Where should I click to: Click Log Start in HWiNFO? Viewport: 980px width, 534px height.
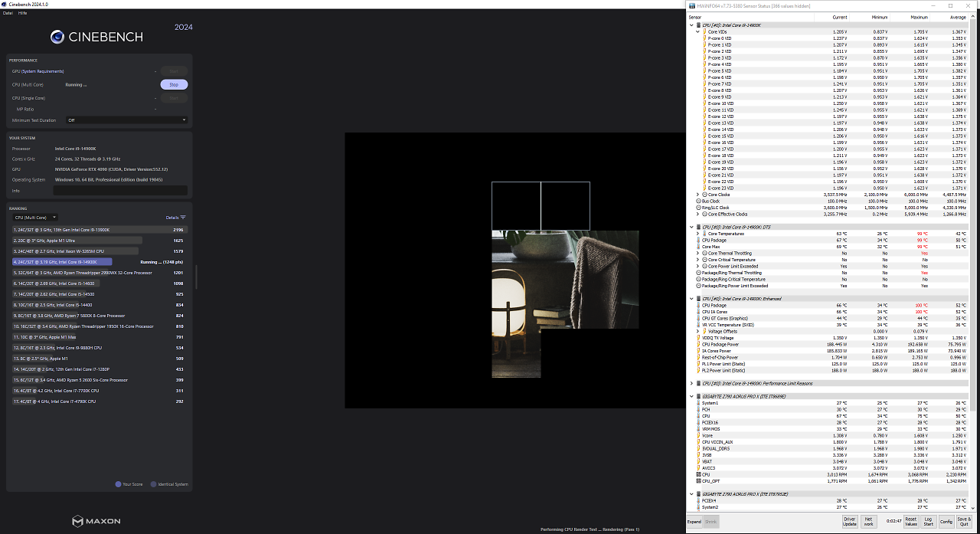coord(928,521)
